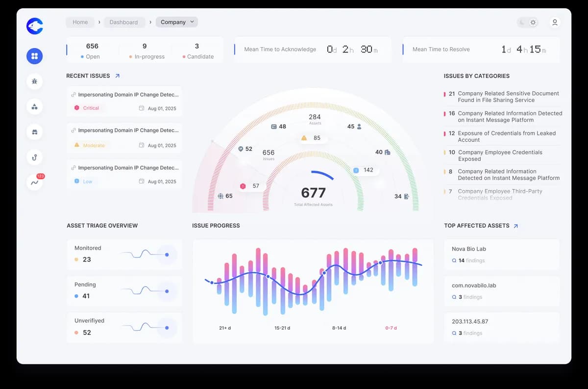Expand the Company breadcrumb dropdown
588x389 pixels.
point(176,22)
